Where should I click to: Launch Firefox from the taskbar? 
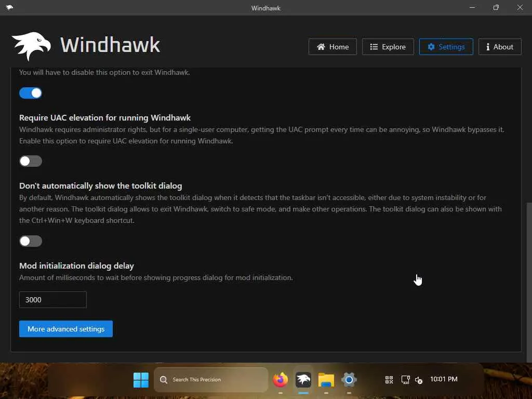pyautogui.click(x=280, y=380)
